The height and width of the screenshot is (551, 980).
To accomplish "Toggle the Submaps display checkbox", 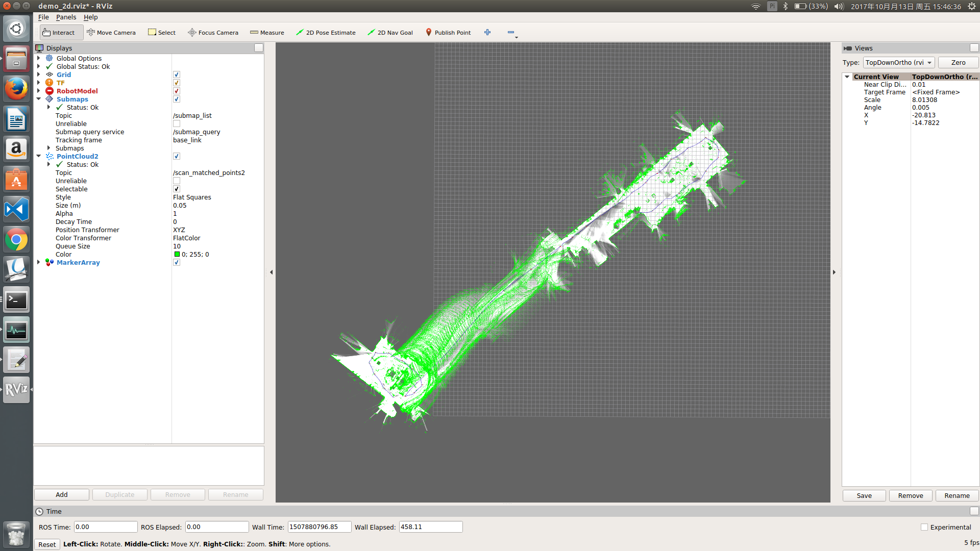I will point(177,99).
